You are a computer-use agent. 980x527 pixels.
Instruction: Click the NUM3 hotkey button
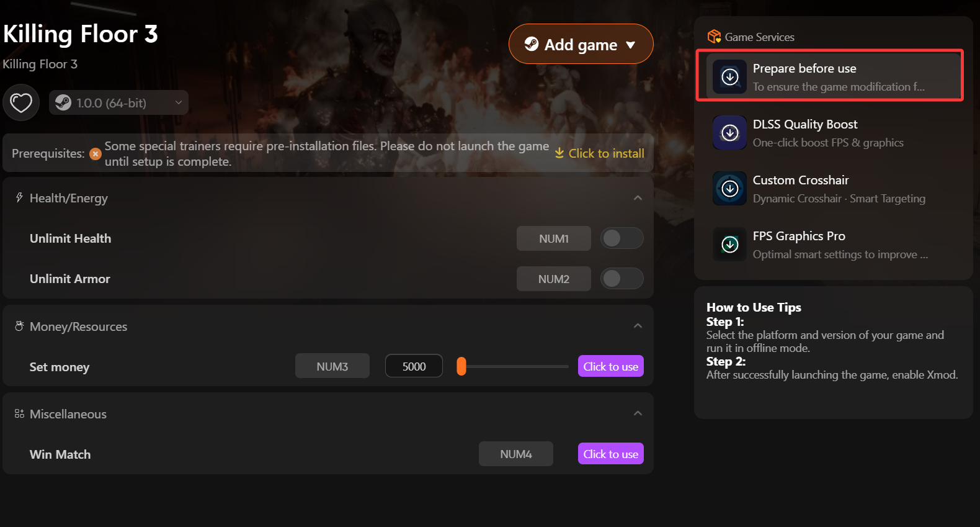[x=332, y=366]
